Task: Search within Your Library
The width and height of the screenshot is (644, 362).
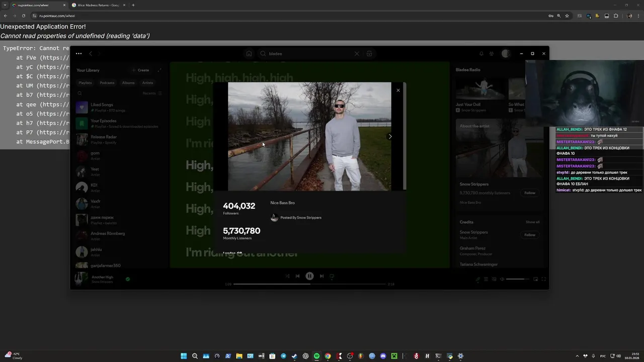Action: tap(79, 94)
